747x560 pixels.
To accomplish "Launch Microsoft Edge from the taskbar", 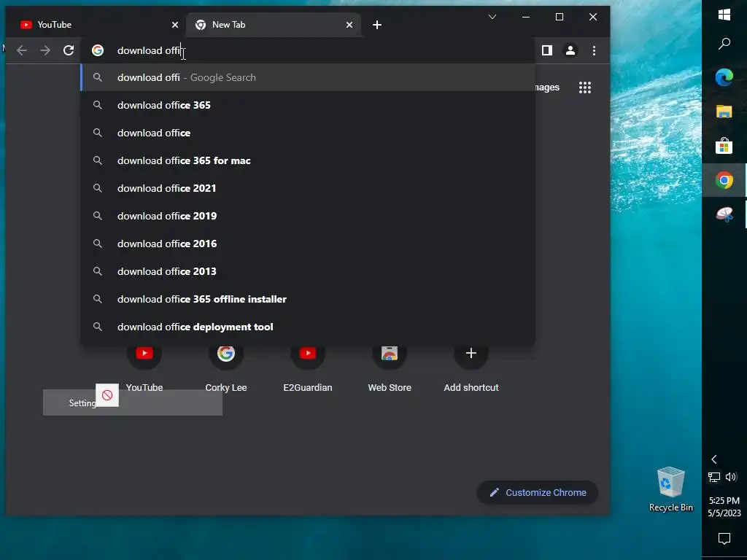I will 724,77.
